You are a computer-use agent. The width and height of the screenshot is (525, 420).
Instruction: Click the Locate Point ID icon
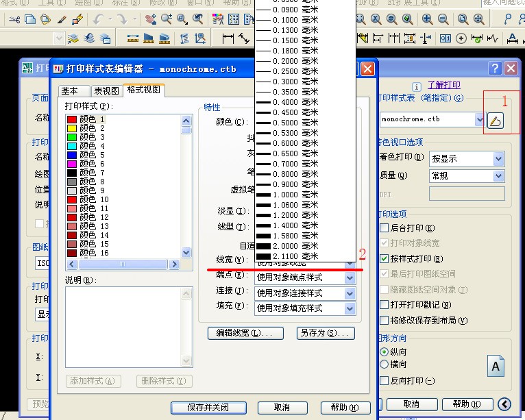click(x=200, y=39)
